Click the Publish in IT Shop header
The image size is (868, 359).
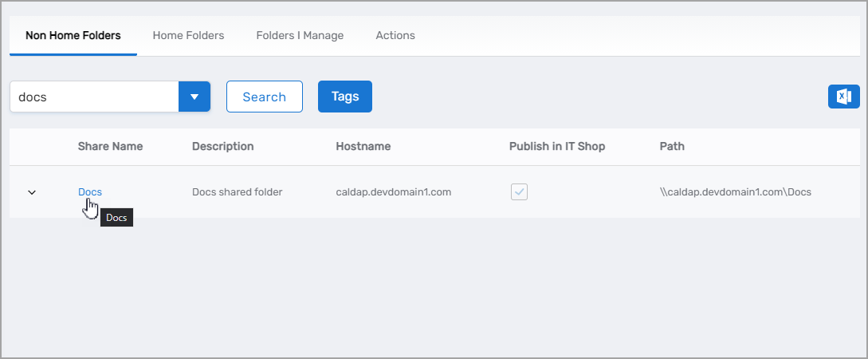click(x=557, y=147)
